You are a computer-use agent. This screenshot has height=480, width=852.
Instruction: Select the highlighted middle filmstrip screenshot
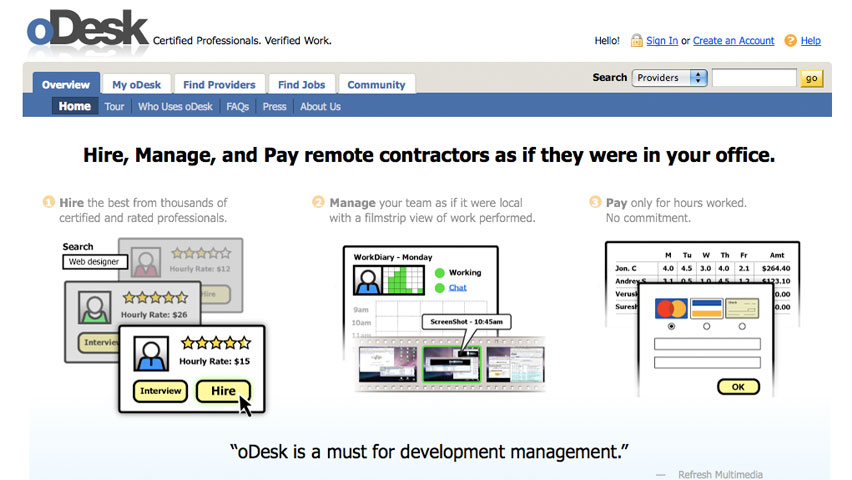452,364
